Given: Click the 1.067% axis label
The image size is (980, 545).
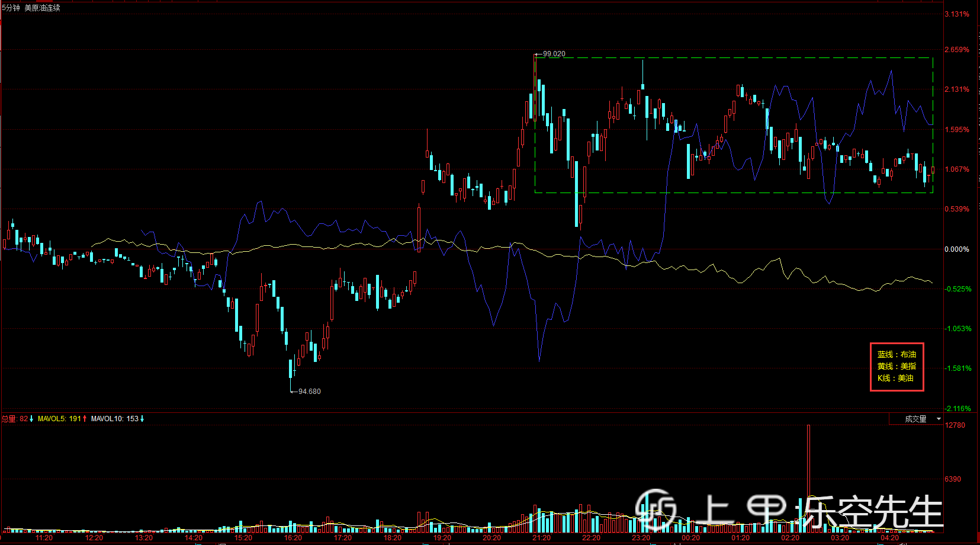Looking at the screenshot, I should click(x=957, y=169).
